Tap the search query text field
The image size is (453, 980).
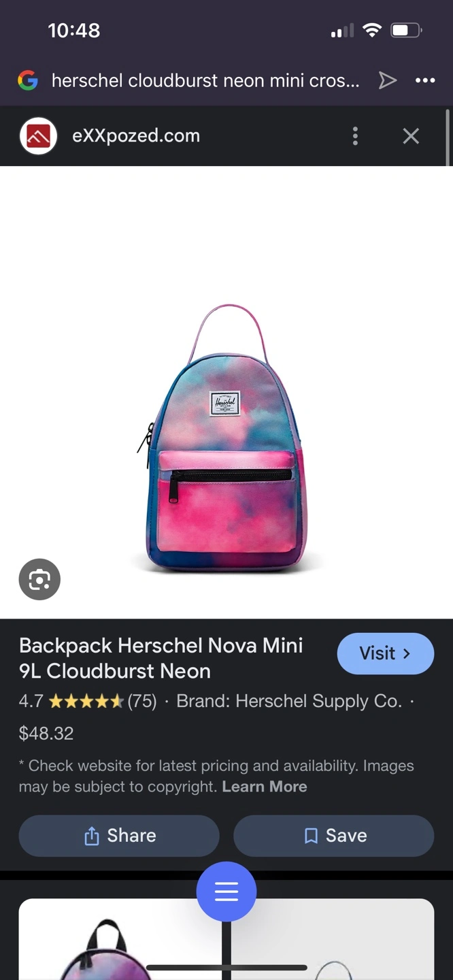pyautogui.click(x=205, y=81)
